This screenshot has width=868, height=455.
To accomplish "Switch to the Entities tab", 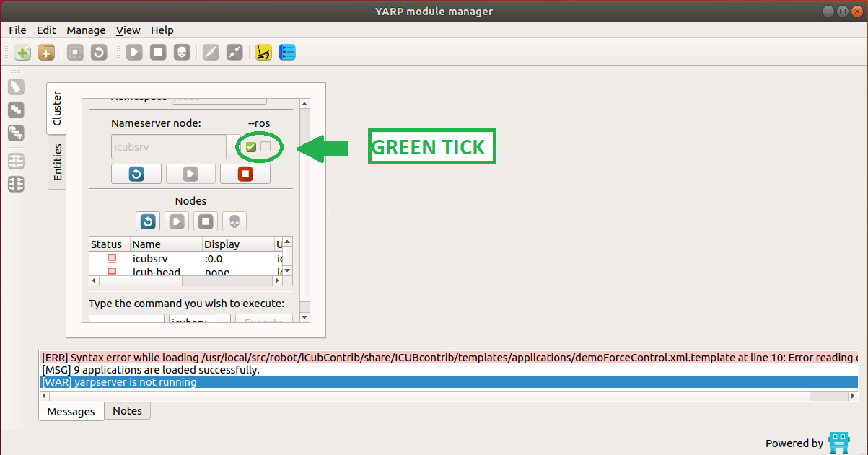I will coord(57,162).
